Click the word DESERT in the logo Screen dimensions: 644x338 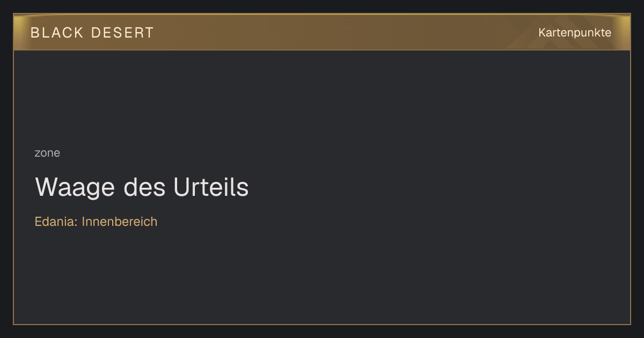(122, 33)
